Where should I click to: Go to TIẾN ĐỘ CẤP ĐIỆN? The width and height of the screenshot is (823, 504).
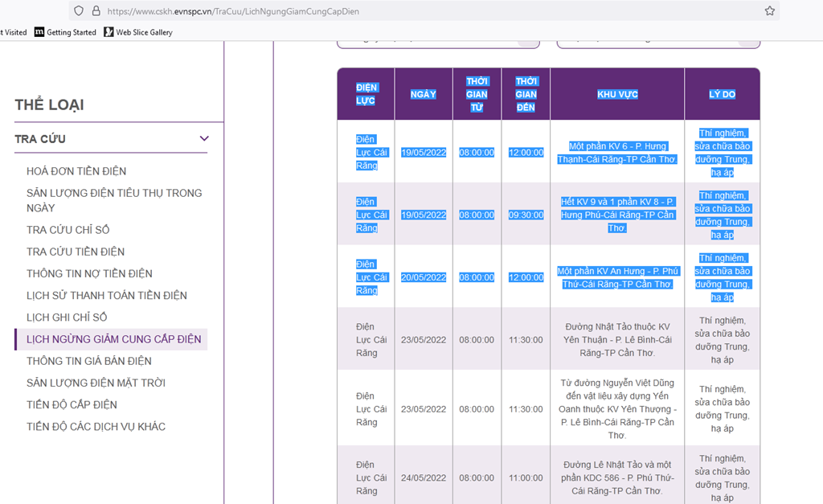[72, 404]
